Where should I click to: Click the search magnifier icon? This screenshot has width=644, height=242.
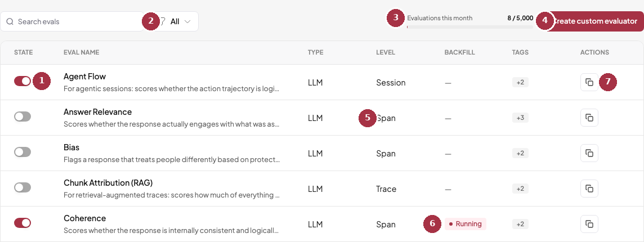[x=10, y=21]
